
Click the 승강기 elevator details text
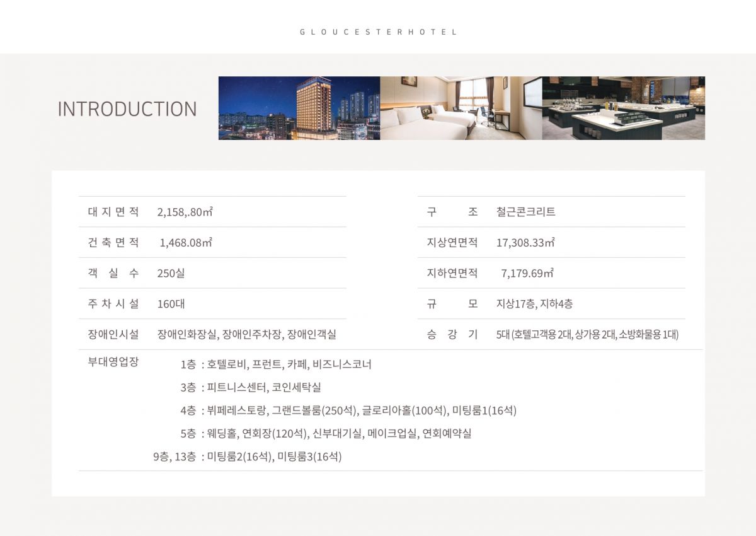pyautogui.click(x=587, y=334)
